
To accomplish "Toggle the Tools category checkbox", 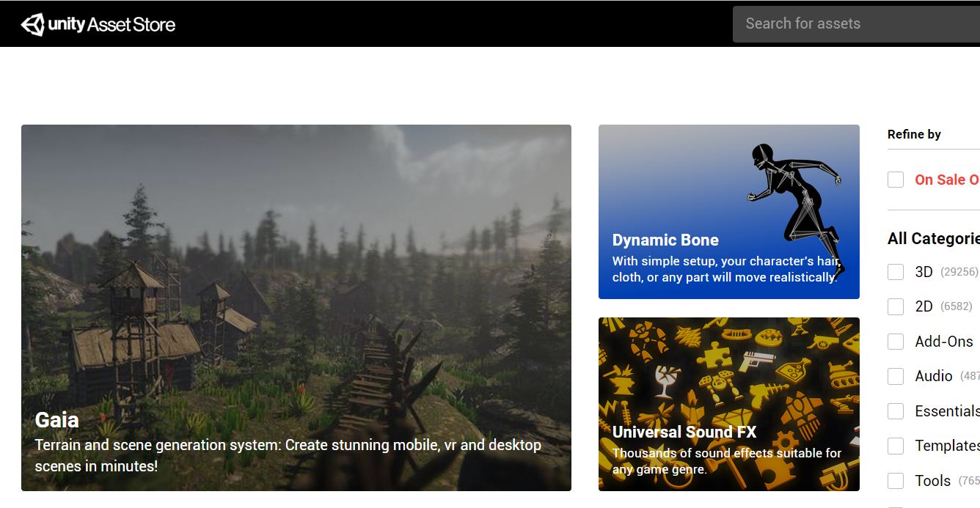I will click(896, 481).
